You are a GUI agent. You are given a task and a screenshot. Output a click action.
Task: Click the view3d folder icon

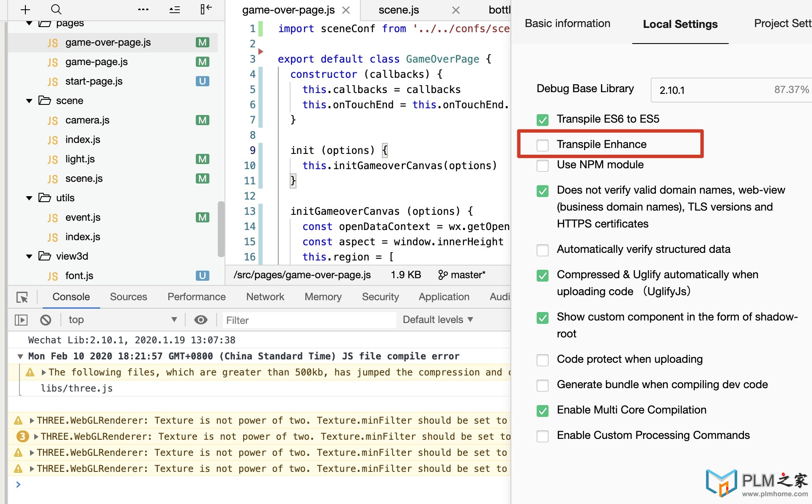(44, 256)
